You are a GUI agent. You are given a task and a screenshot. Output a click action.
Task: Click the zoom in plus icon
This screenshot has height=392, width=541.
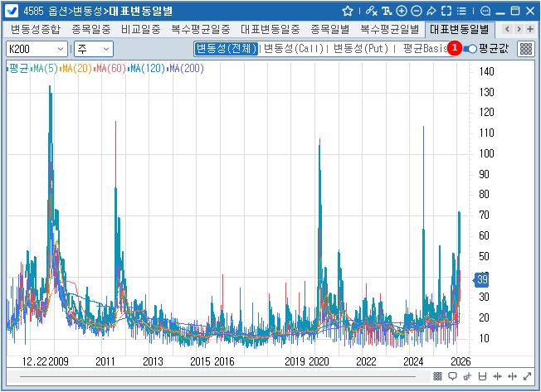[402, 11]
